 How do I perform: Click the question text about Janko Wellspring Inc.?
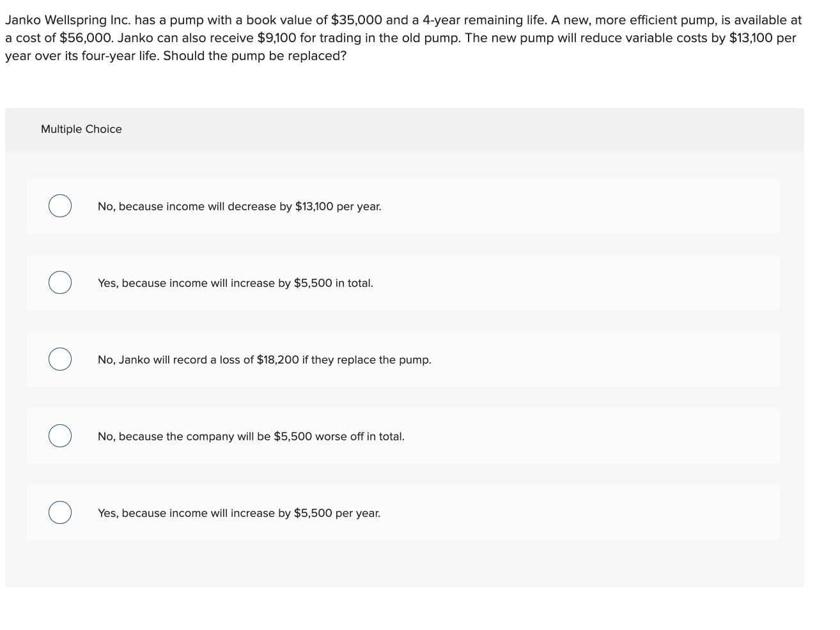pos(403,38)
